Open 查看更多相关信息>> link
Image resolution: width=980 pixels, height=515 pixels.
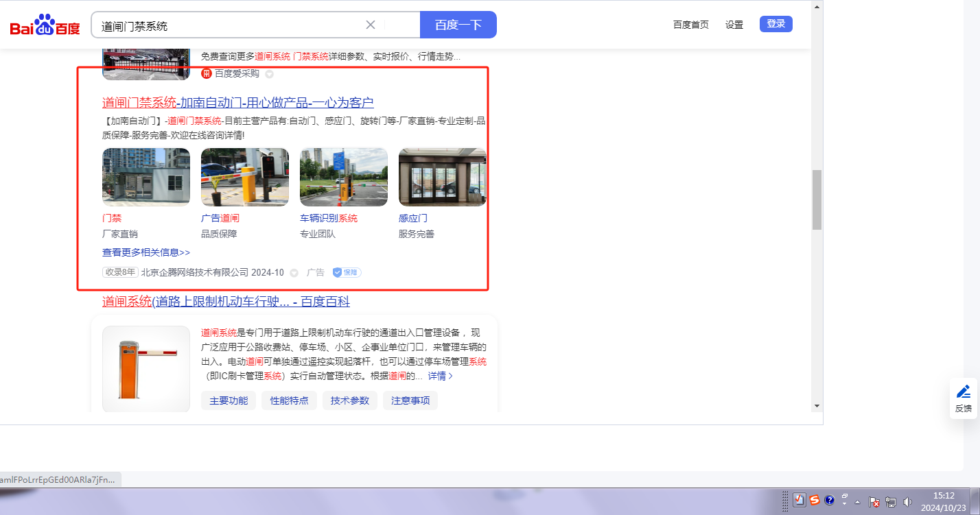point(146,252)
